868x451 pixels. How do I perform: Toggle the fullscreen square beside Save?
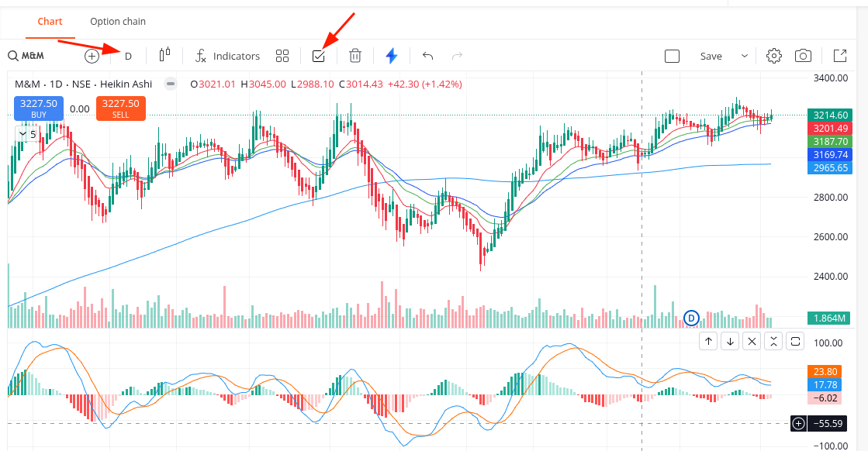coord(672,55)
